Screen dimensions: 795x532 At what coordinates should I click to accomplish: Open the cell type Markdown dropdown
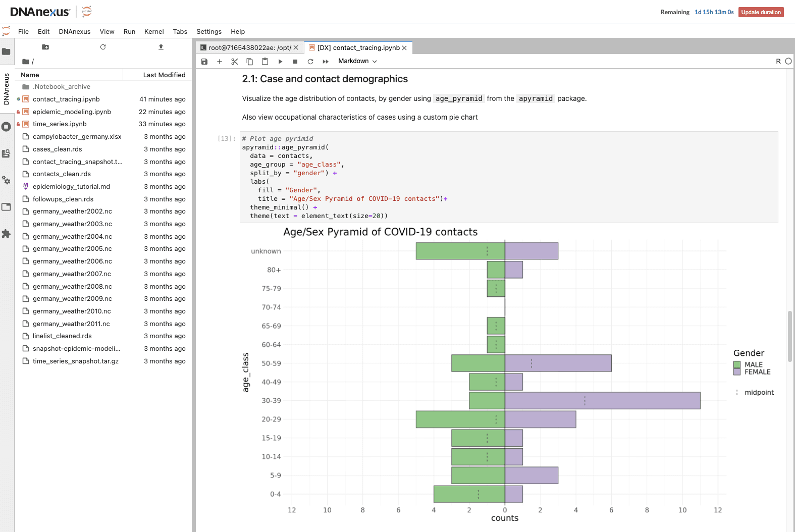(357, 61)
